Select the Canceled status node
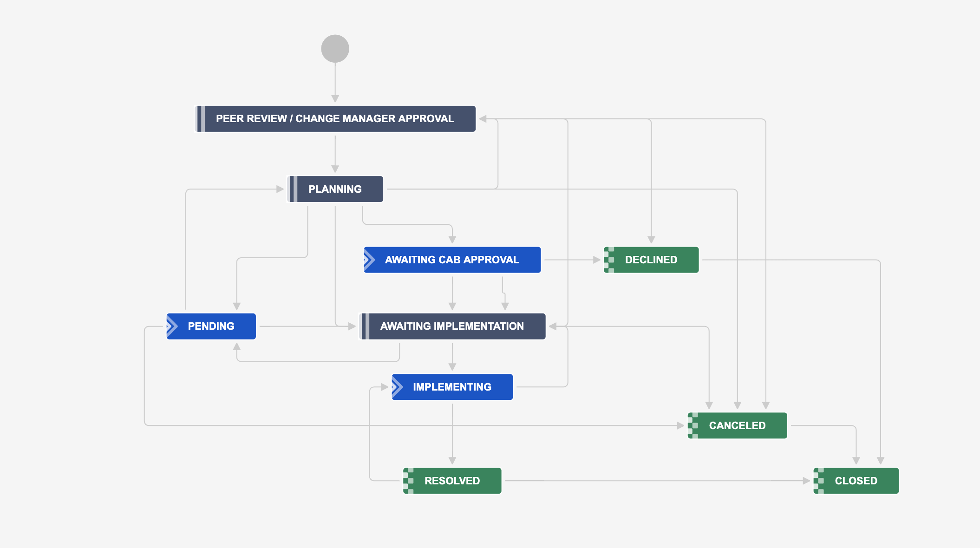980x548 pixels. tap(737, 425)
